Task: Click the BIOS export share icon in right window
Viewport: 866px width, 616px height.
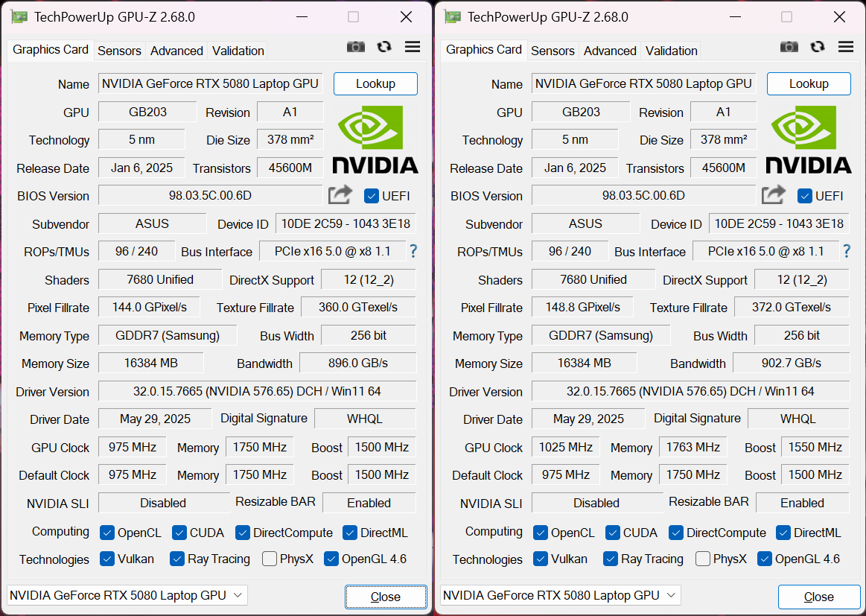Action: 773,194
